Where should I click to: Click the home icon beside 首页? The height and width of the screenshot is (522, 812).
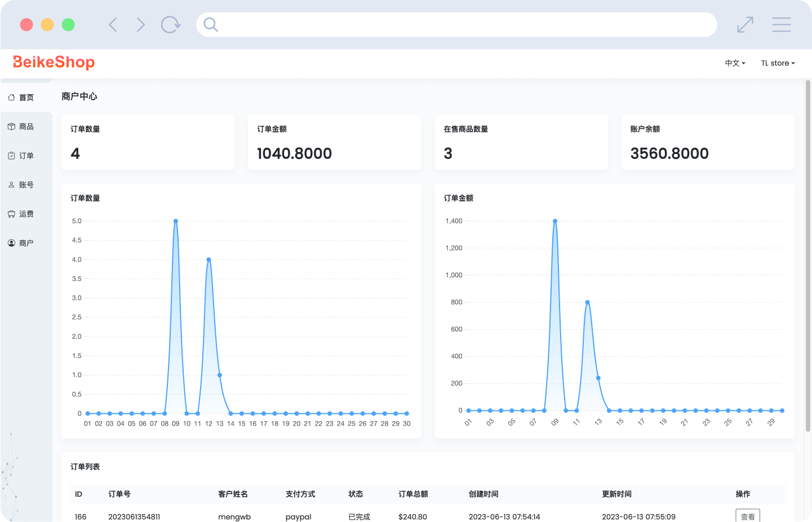[x=11, y=98]
